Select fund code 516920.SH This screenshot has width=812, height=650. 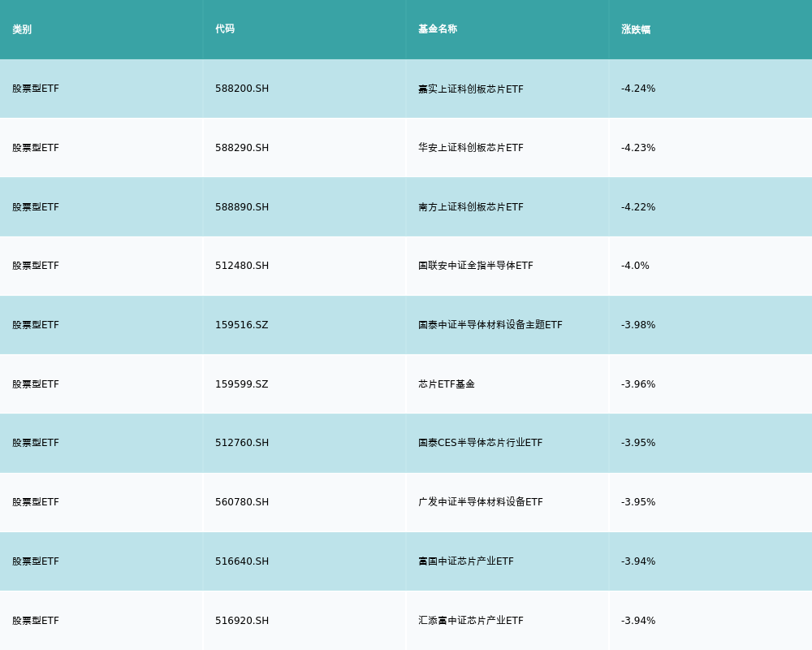pos(242,621)
